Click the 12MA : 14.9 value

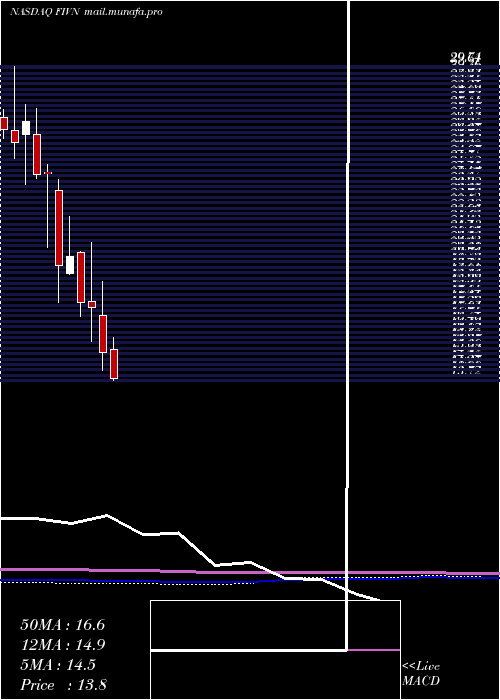click(x=62, y=645)
